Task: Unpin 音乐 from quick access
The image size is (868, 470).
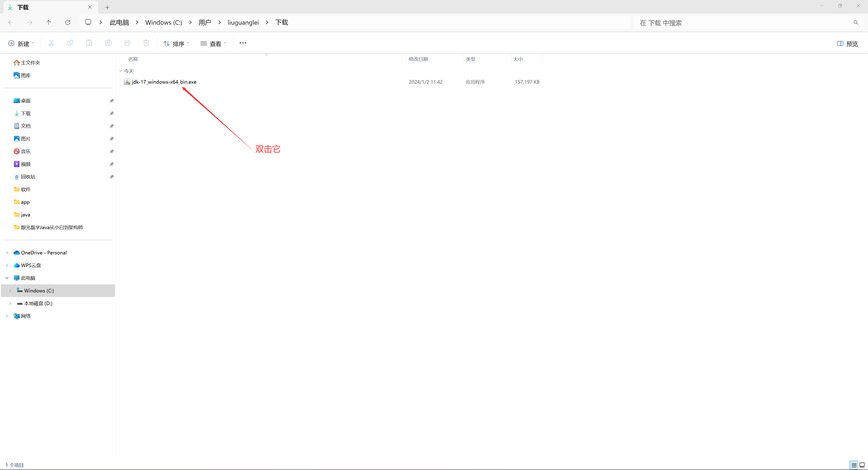Action: pyautogui.click(x=111, y=151)
